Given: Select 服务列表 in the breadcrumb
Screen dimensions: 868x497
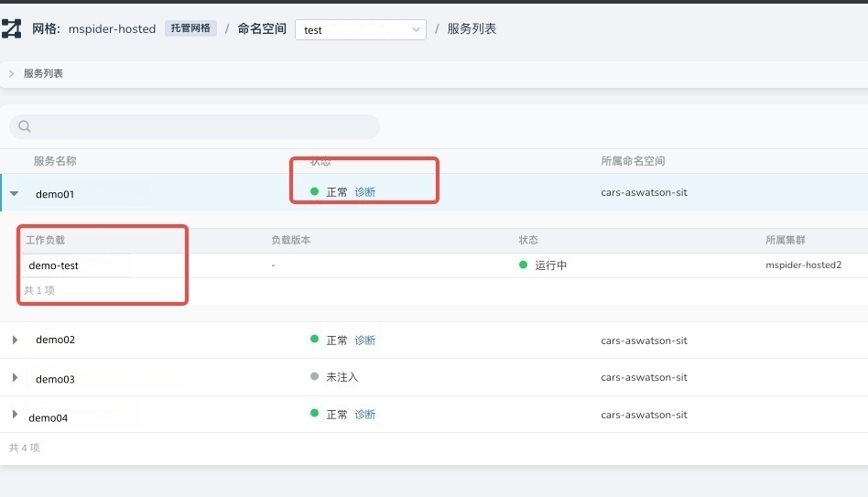Looking at the screenshot, I should click(x=472, y=29).
